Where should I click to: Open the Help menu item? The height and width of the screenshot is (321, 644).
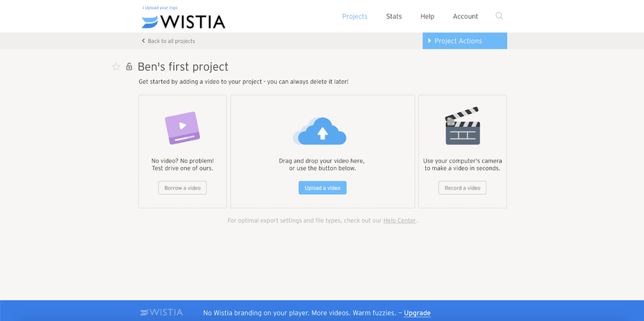(427, 17)
